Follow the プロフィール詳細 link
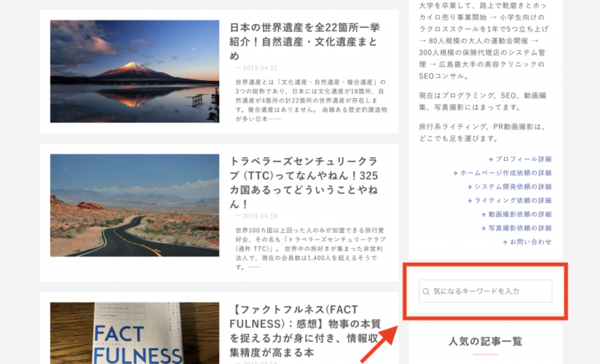600x364 pixels. pos(523,159)
